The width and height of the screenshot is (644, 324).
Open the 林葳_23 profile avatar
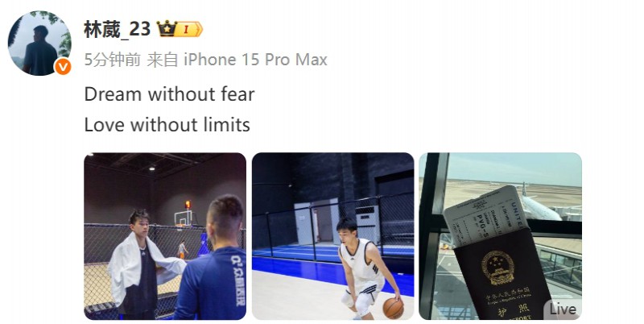click(x=39, y=44)
